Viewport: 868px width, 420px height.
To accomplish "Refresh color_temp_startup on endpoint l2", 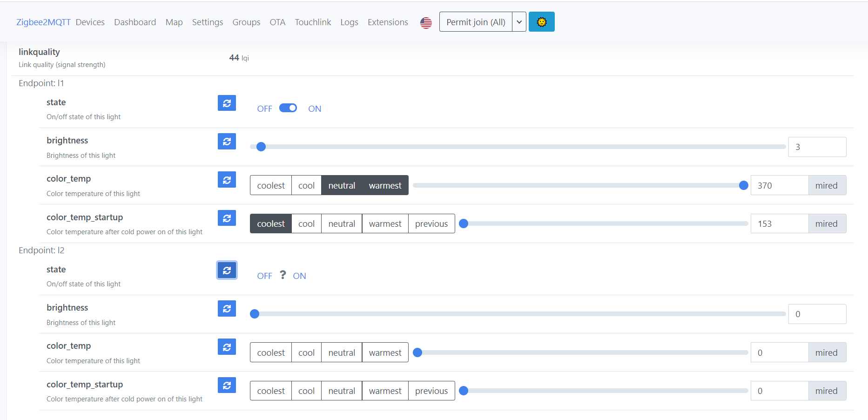I will (227, 385).
